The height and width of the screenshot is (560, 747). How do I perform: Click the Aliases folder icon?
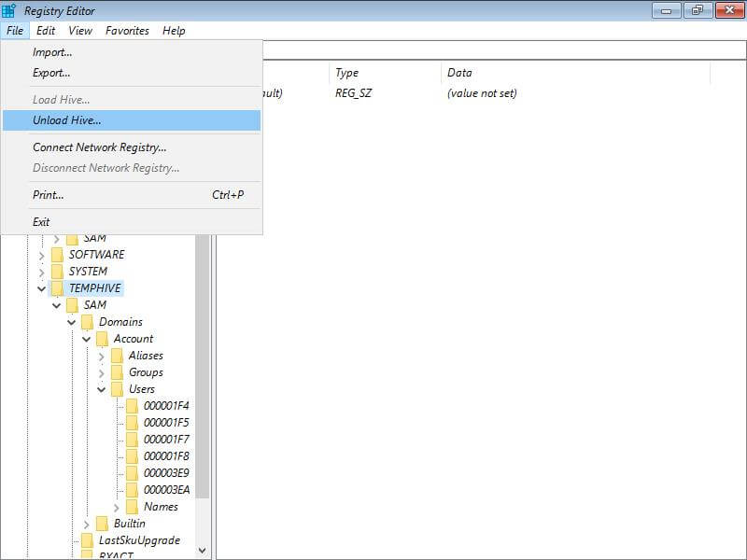coord(118,356)
